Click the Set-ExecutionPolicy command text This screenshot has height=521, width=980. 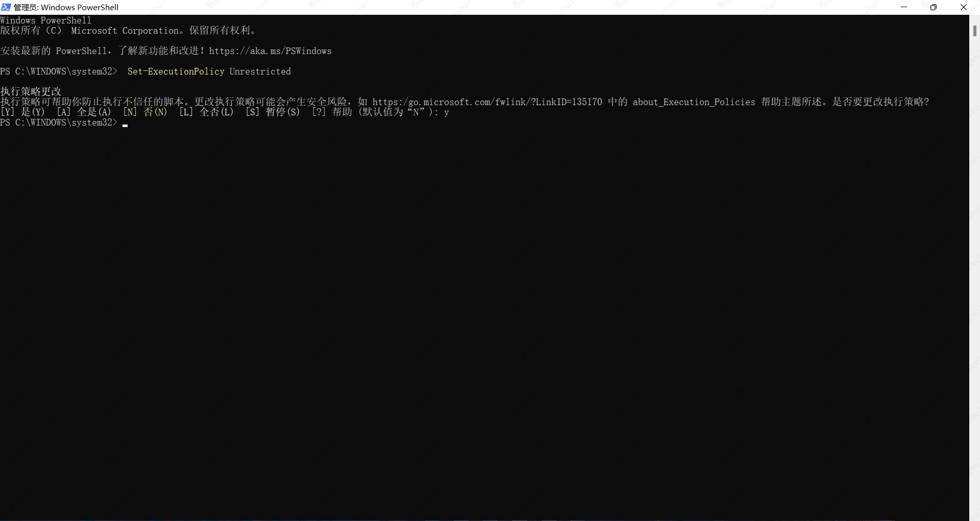(x=176, y=71)
